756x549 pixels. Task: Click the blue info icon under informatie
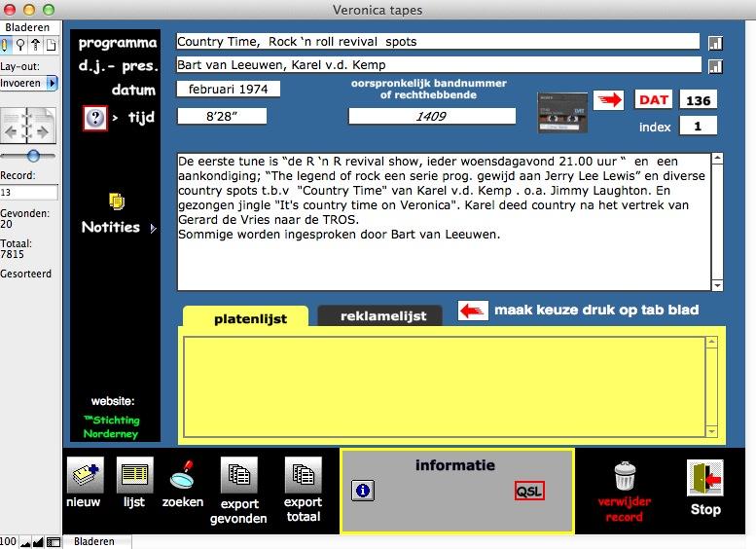pyautogui.click(x=363, y=491)
